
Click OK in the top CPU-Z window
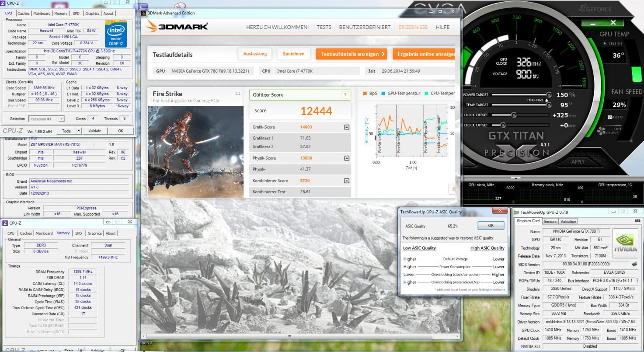(120, 131)
